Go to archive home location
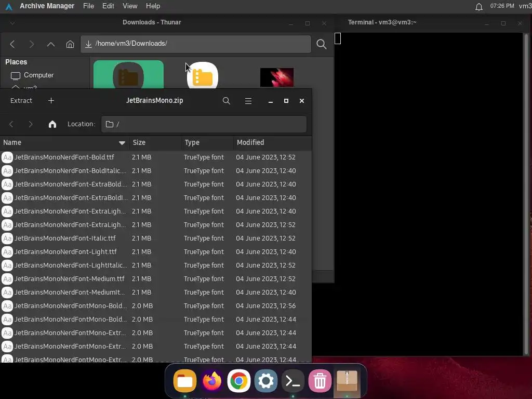The width and height of the screenshot is (532, 399). [52, 124]
